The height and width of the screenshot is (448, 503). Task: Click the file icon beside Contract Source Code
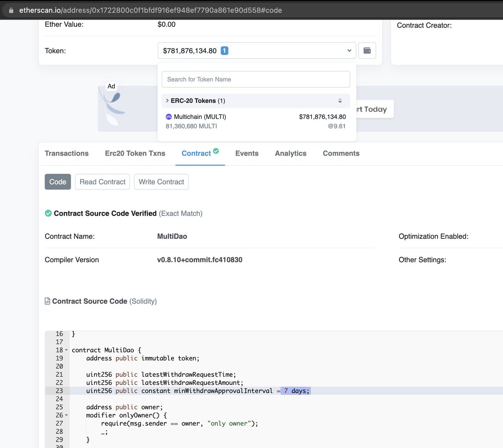click(x=47, y=301)
